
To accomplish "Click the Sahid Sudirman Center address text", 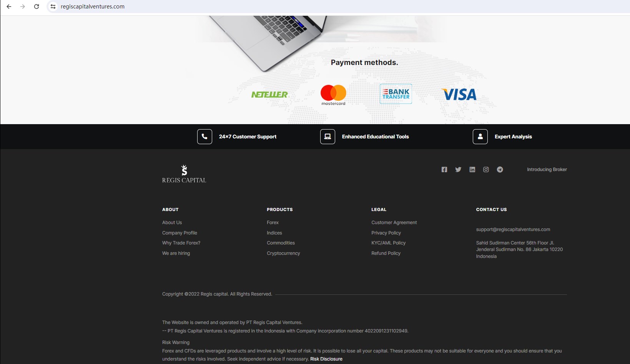I will tap(519, 249).
